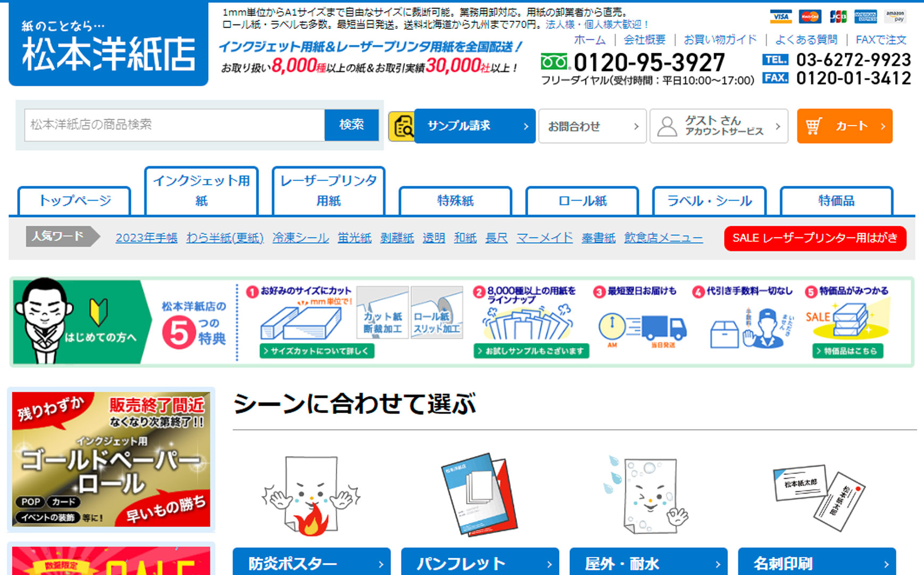Screen dimensions: 924x575
Task: Click the shopping cart icon
Action: (813, 126)
